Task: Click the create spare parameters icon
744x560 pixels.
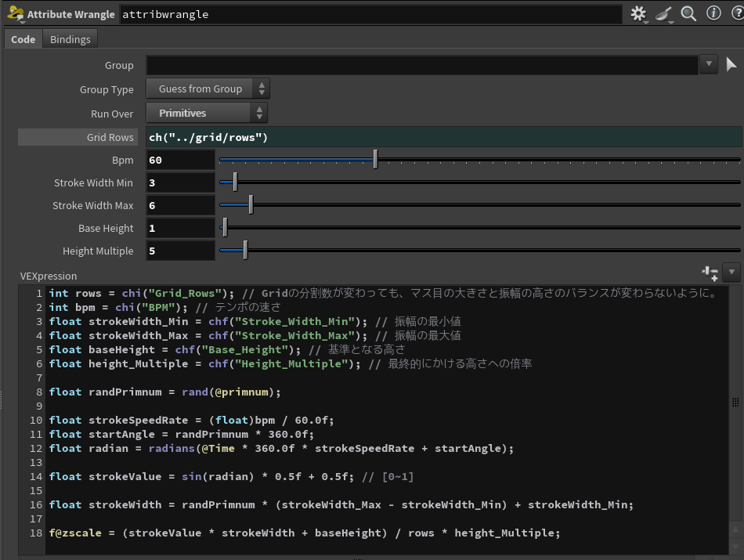Action: 710,273
